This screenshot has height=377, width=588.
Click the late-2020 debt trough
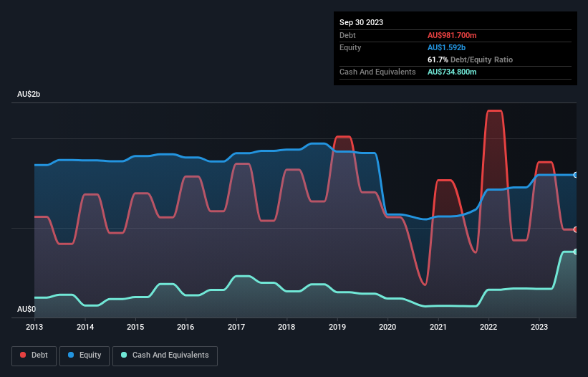tap(424, 285)
